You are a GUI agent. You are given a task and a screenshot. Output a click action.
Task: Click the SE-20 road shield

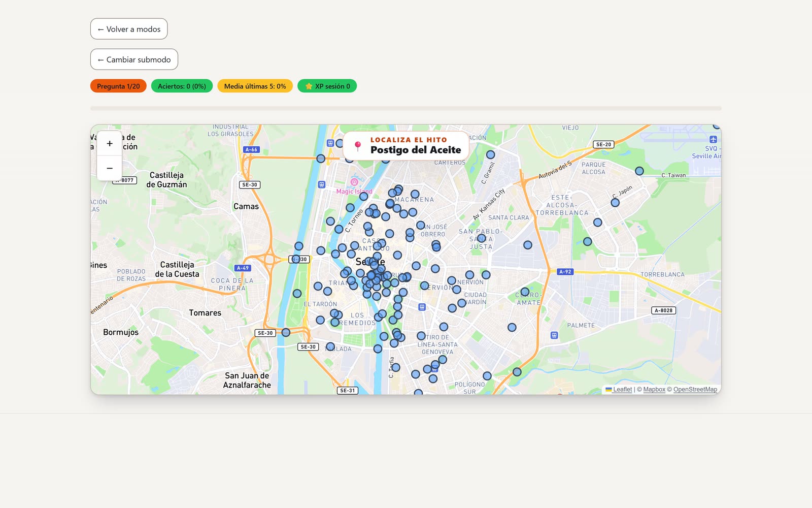603,144
